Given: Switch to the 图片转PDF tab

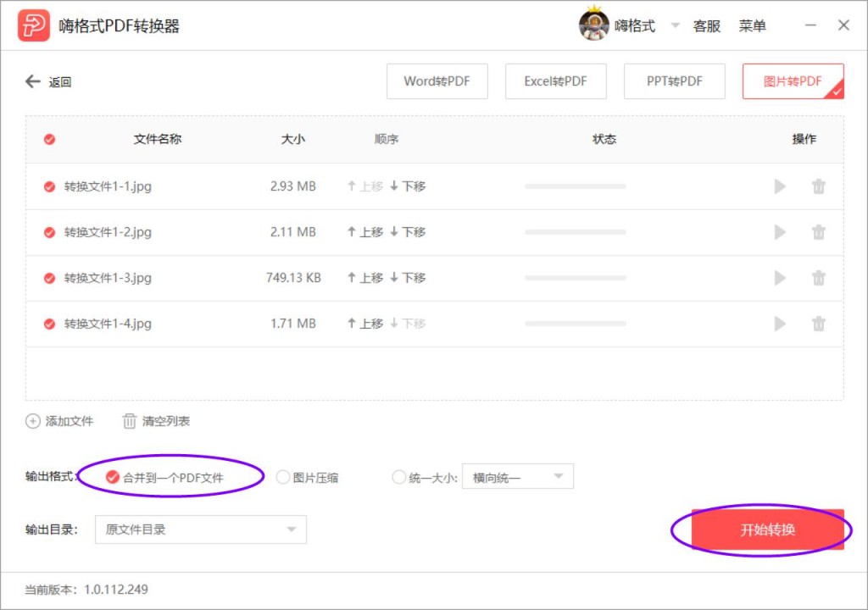Looking at the screenshot, I should (x=793, y=81).
